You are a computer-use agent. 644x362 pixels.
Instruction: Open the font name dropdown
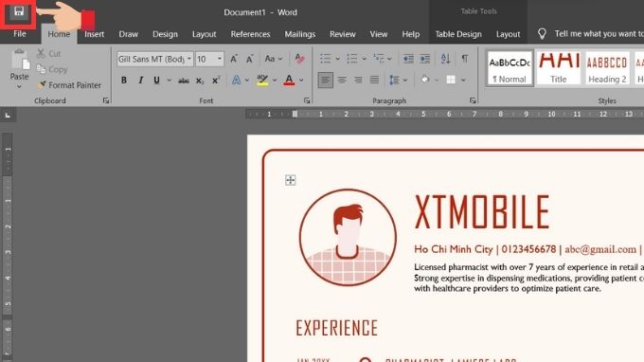click(x=188, y=59)
